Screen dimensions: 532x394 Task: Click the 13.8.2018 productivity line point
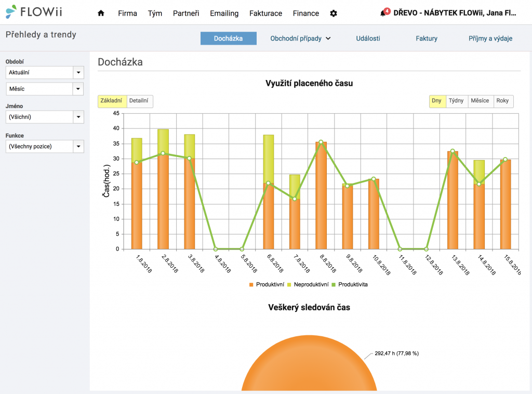453,151
